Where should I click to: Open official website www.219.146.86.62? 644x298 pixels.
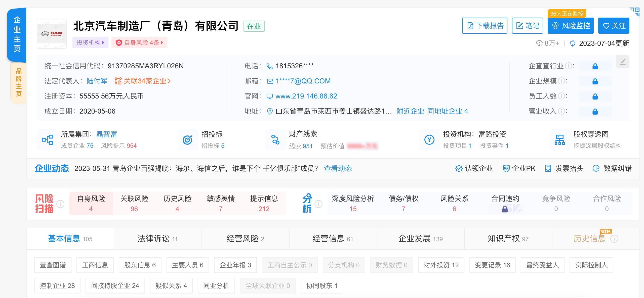(x=306, y=96)
